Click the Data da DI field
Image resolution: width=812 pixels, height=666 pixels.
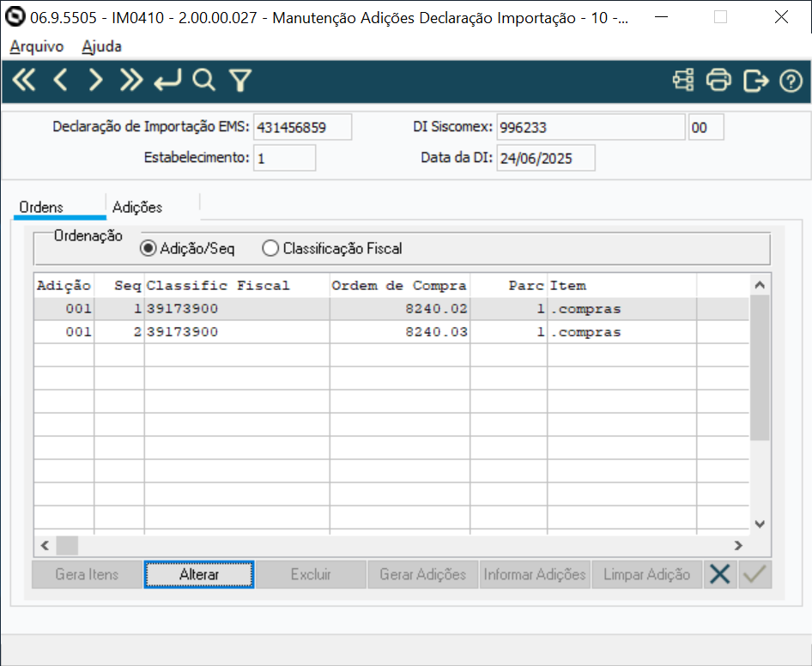(x=546, y=158)
